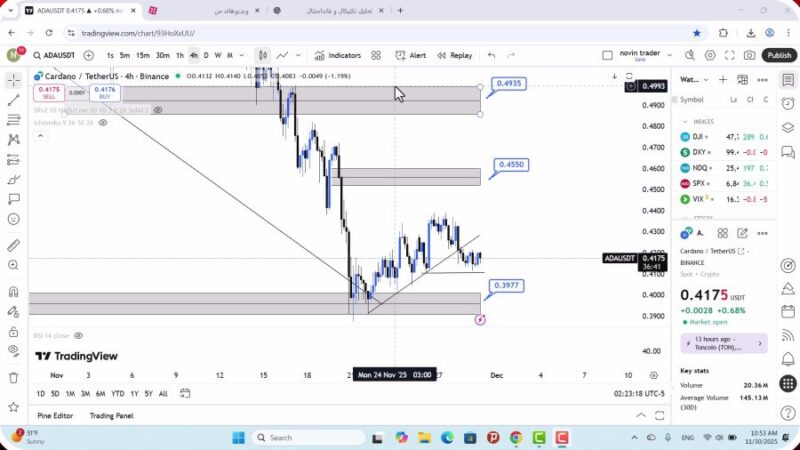The height and width of the screenshot is (450, 800).
Task: Toggle the lock all drawings tool
Action: coord(14,329)
